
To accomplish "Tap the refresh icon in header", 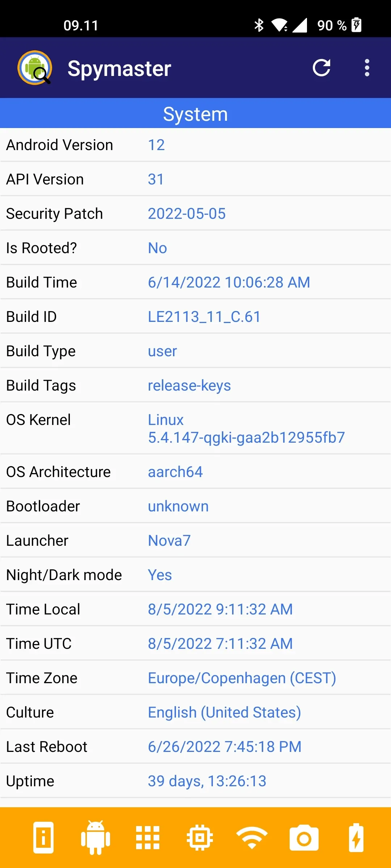I will pyautogui.click(x=321, y=68).
